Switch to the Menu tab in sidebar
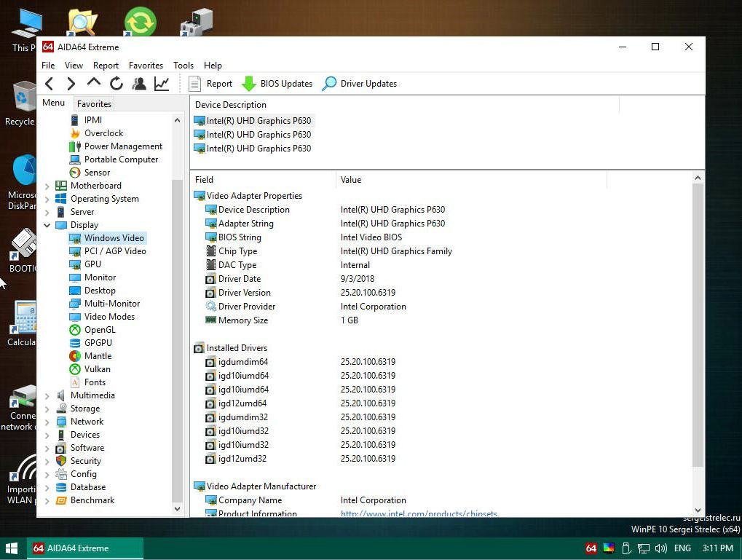The height and width of the screenshot is (560, 742). pos(53,103)
